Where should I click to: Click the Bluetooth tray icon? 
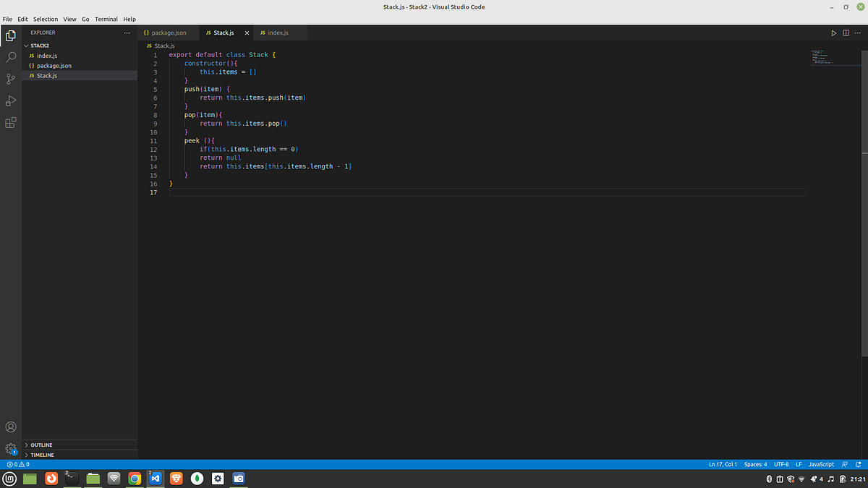(x=769, y=479)
